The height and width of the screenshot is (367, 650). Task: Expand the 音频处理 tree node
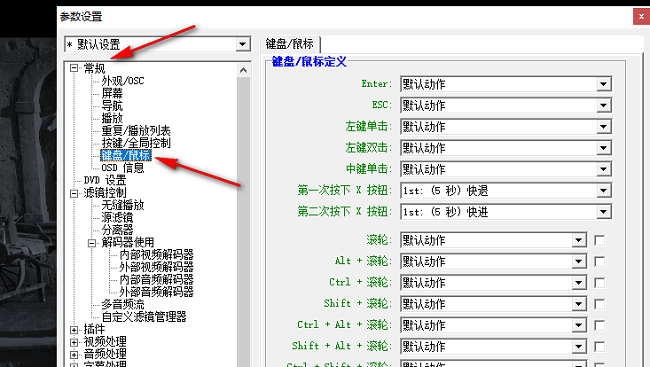pyautogui.click(x=74, y=355)
